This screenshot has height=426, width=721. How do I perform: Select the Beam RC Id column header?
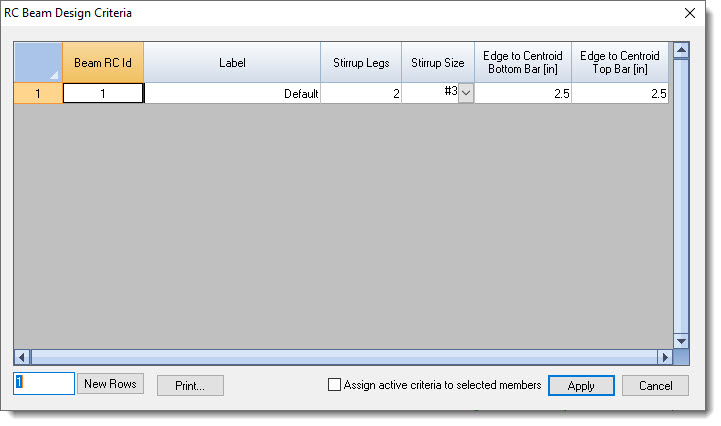[103, 62]
